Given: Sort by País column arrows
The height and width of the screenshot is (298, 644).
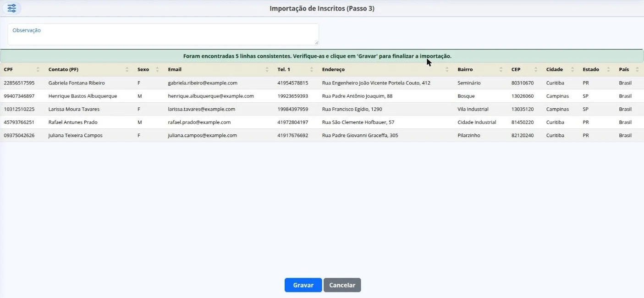Looking at the screenshot, I should pyautogui.click(x=637, y=70).
